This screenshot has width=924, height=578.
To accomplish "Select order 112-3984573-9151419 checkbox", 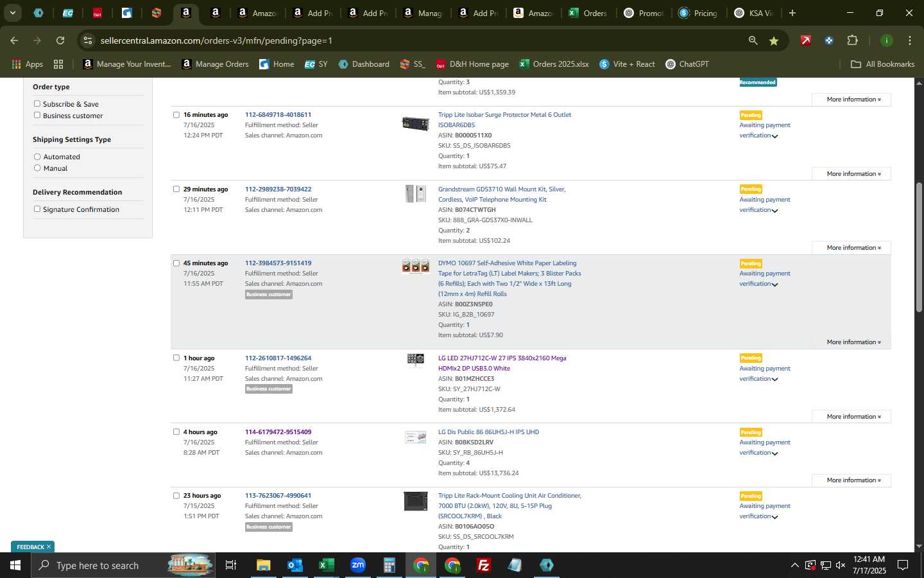I will click(176, 263).
